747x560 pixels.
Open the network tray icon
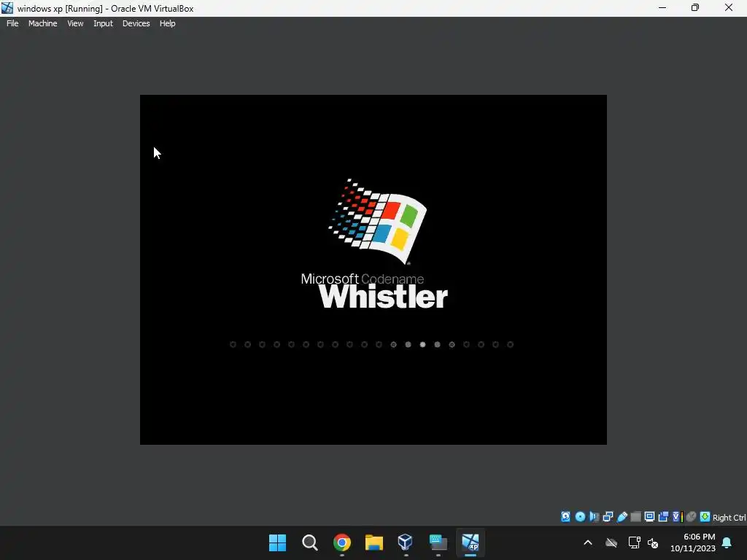[x=634, y=542]
